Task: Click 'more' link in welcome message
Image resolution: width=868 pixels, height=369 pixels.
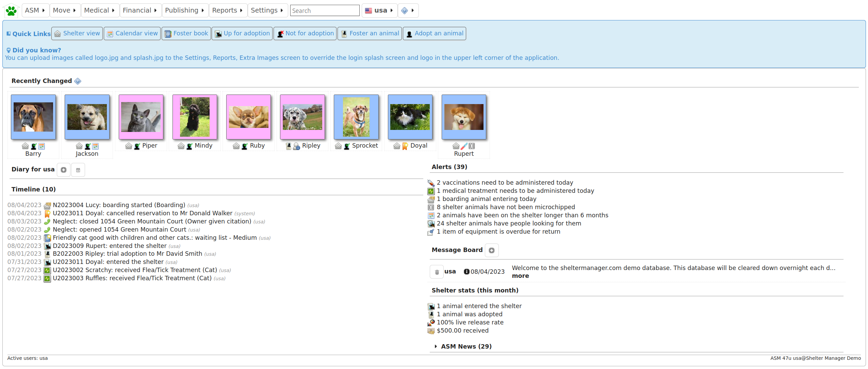Action: [520, 276]
